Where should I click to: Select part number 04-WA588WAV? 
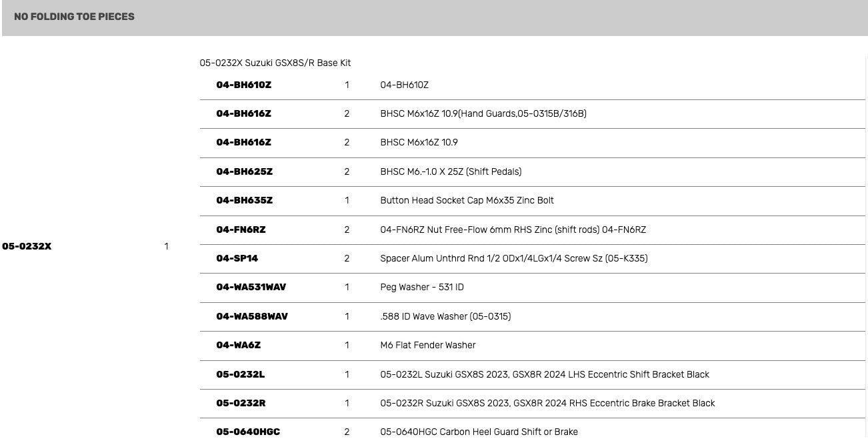pyautogui.click(x=251, y=316)
